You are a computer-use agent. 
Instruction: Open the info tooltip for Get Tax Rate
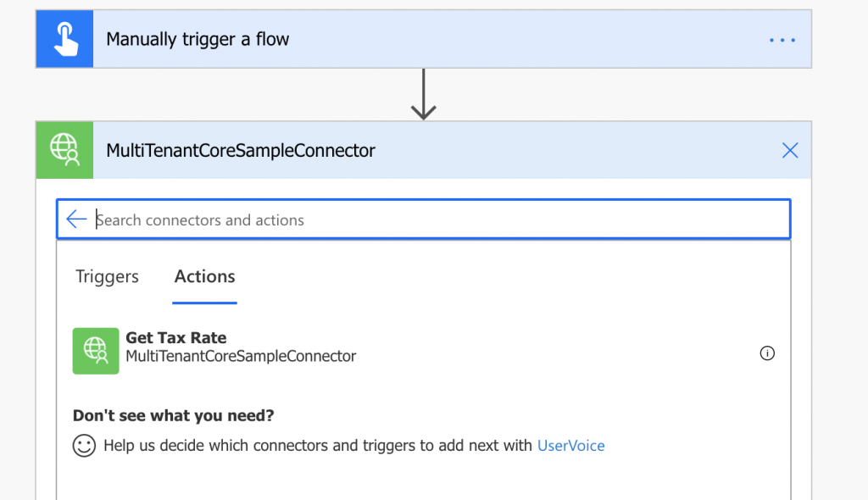[767, 353]
